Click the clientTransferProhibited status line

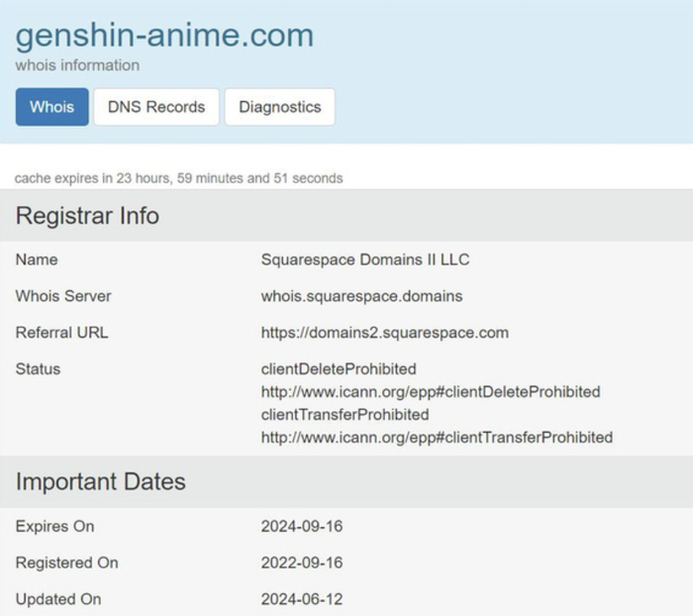345,415
